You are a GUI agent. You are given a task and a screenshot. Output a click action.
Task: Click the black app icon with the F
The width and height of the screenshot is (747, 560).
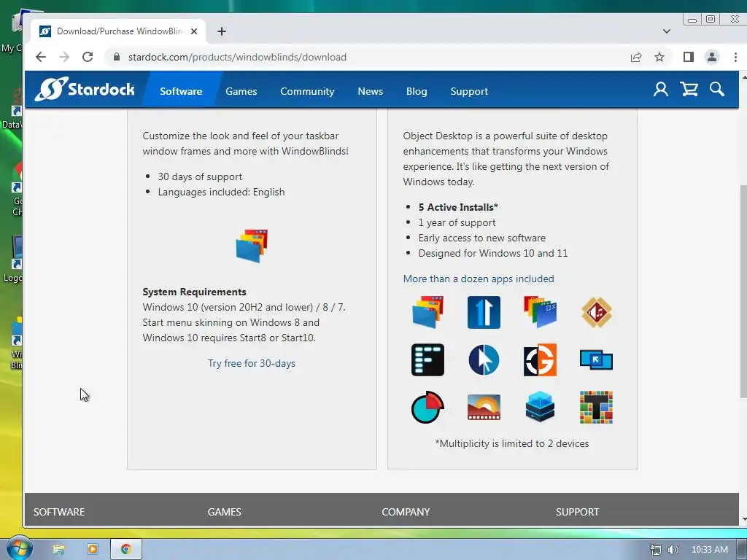(x=427, y=360)
